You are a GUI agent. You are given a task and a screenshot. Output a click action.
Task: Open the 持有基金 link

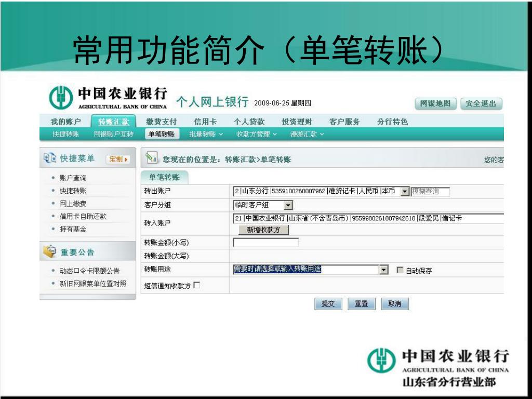pos(73,229)
